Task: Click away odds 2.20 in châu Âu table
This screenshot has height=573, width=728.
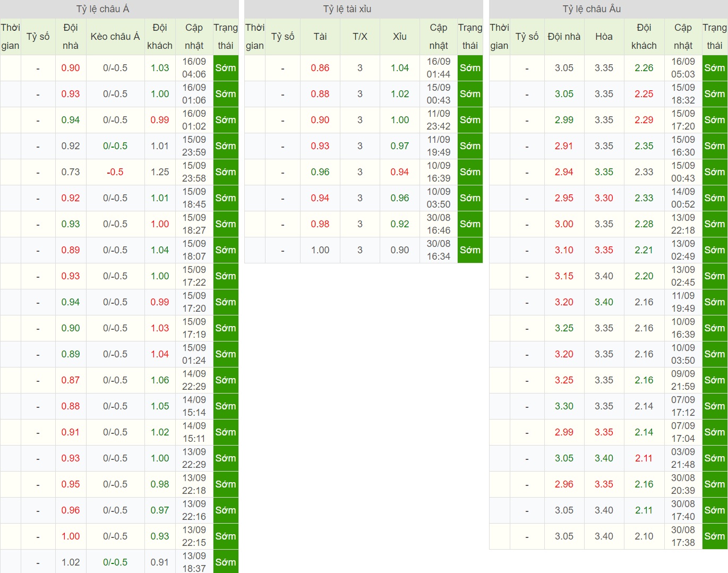Action: [644, 276]
